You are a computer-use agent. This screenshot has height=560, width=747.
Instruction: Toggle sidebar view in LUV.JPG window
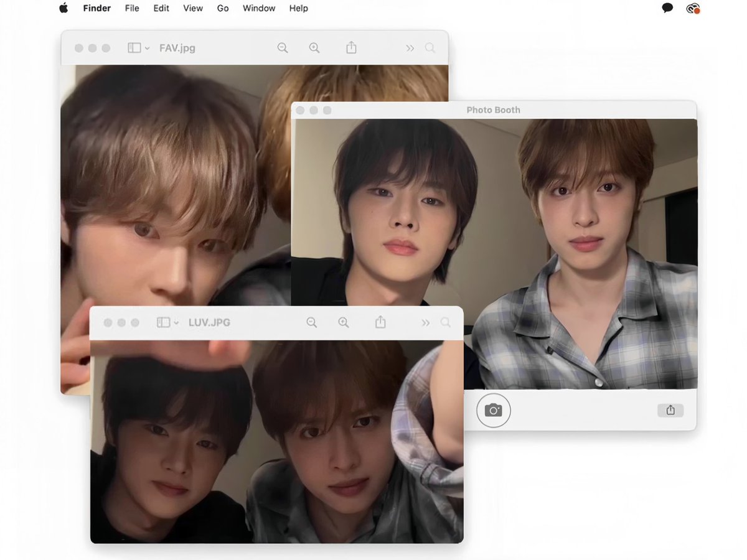click(x=163, y=322)
